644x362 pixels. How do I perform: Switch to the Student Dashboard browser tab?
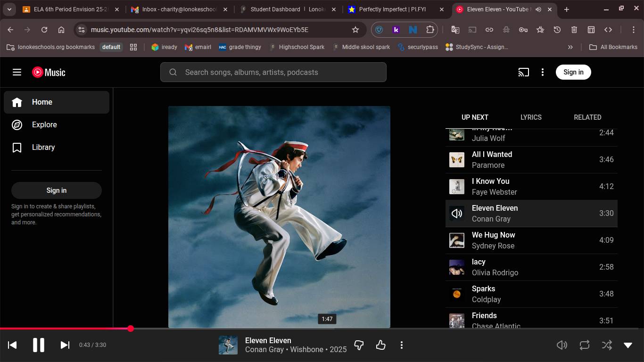pyautogui.click(x=288, y=9)
